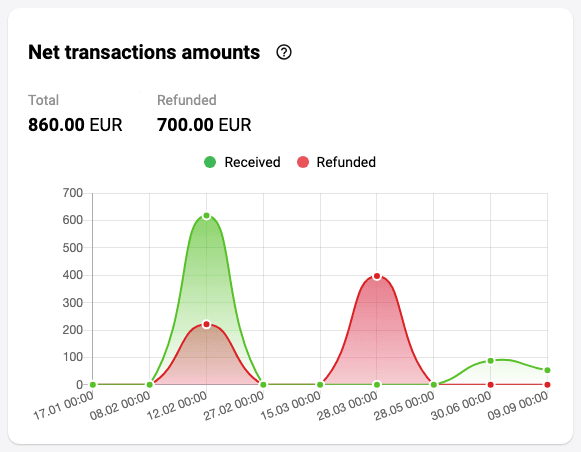Select the red Refunded peak on 28.03

pos(377,276)
